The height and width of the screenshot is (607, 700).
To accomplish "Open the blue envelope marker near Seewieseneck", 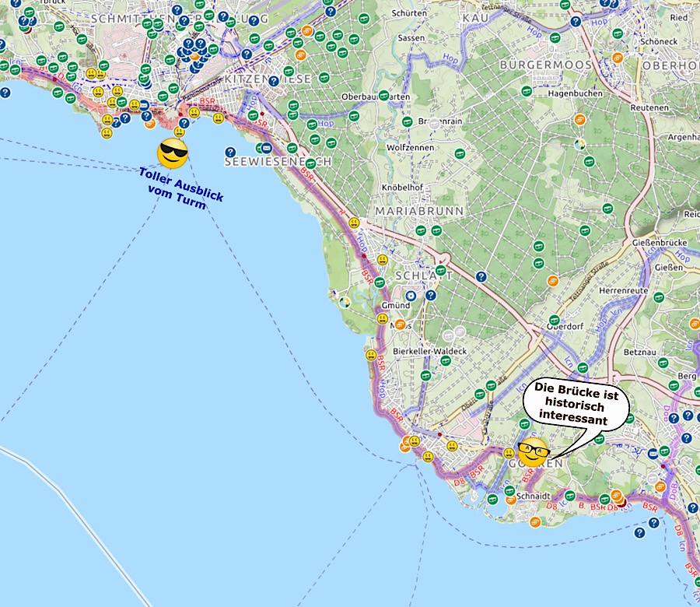I will click(266, 148).
